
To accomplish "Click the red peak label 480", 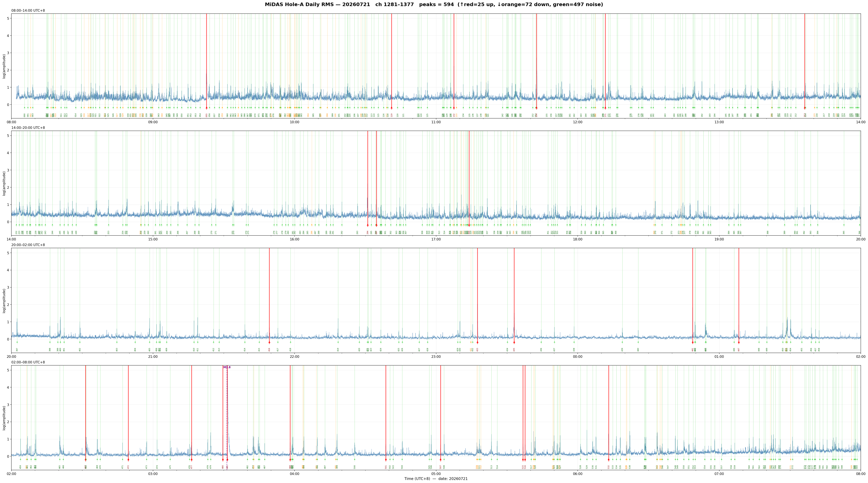I will pyautogui.click(x=223, y=467).
